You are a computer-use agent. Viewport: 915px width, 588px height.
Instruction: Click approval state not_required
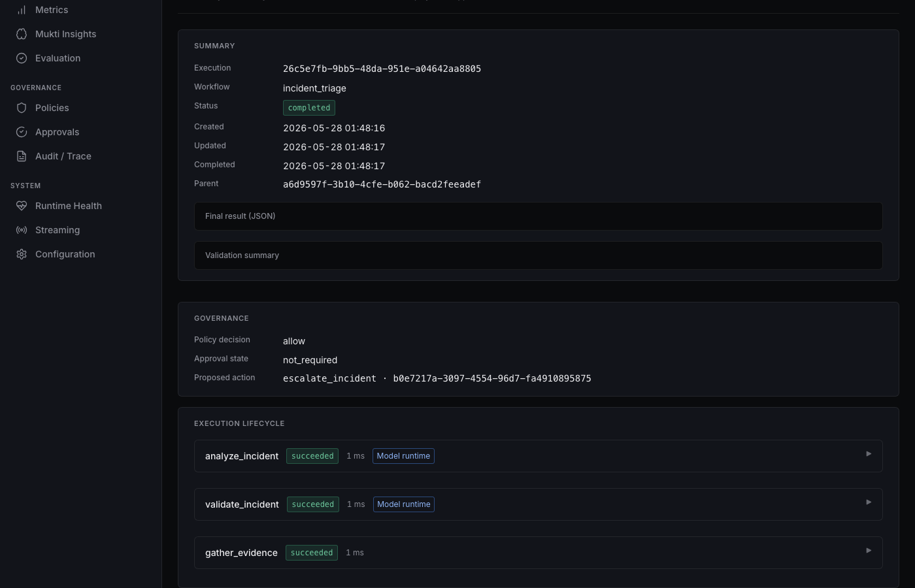[x=310, y=360]
